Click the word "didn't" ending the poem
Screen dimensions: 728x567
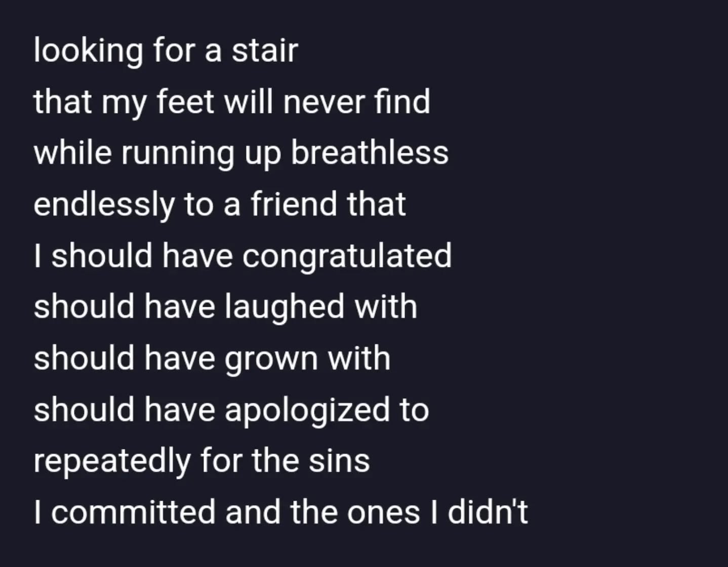[x=488, y=511]
